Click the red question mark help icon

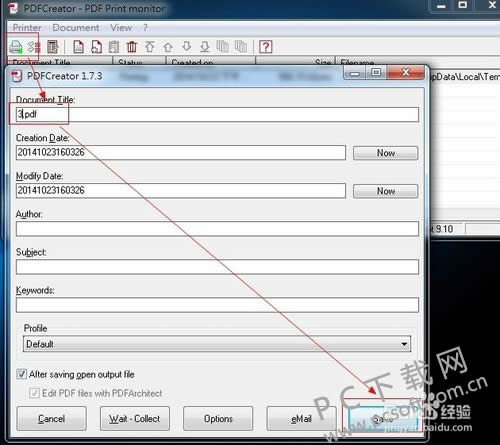(x=266, y=47)
